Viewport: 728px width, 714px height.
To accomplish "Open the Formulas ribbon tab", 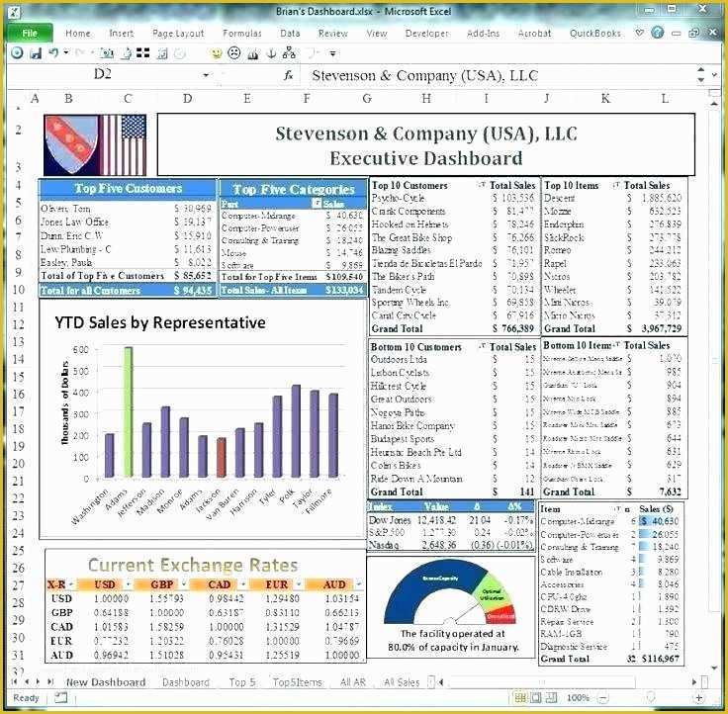I will coord(242,33).
